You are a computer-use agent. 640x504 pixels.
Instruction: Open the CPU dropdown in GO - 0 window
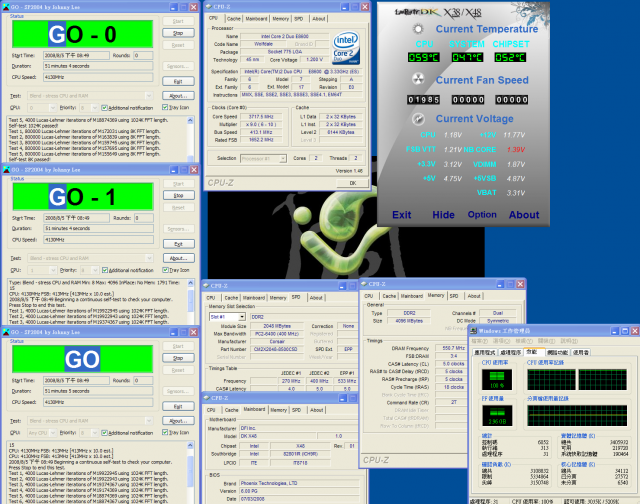(x=52, y=108)
